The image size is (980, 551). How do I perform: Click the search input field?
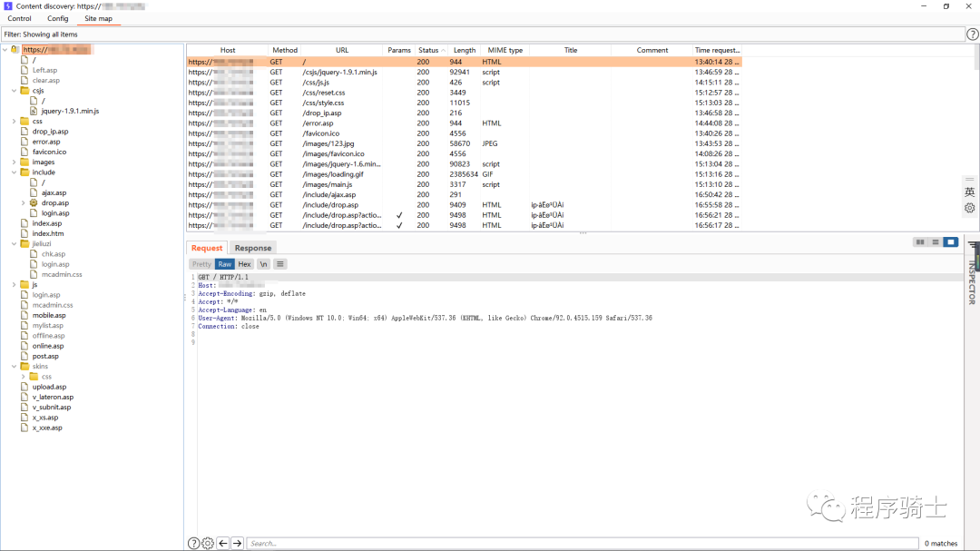point(581,543)
